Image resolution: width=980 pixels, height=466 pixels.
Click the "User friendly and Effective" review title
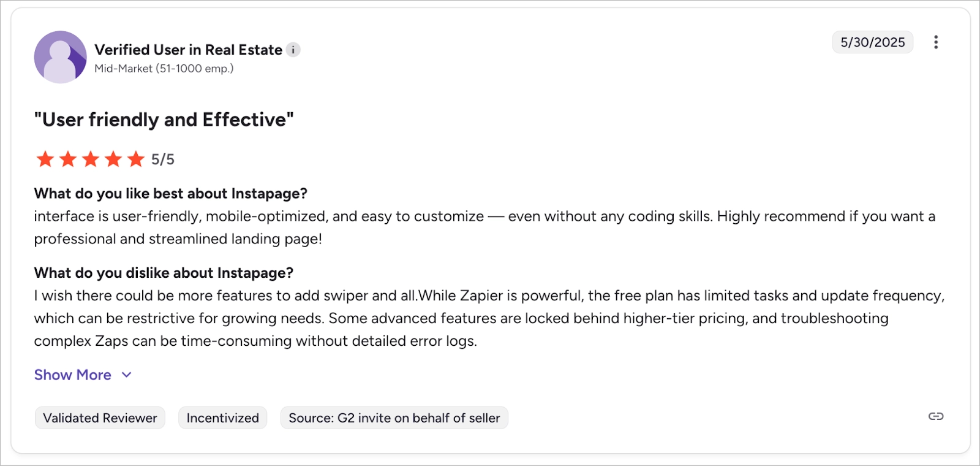click(x=164, y=120)
